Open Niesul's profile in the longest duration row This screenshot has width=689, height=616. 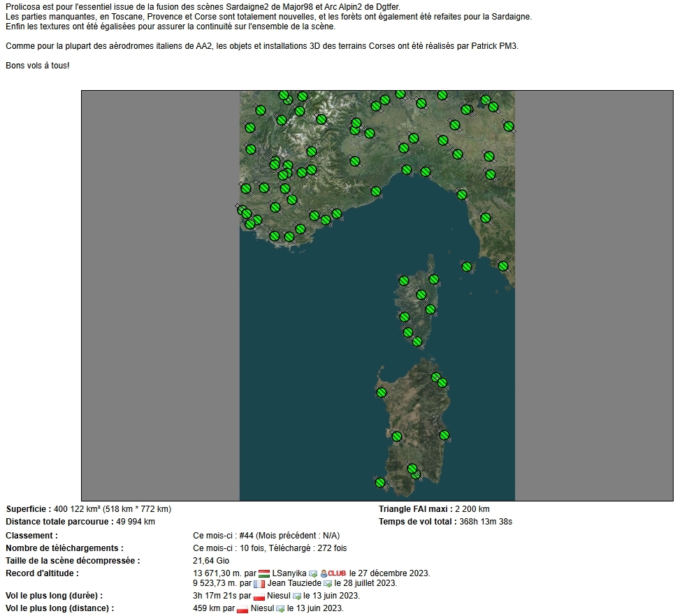[x=279, y=596]
